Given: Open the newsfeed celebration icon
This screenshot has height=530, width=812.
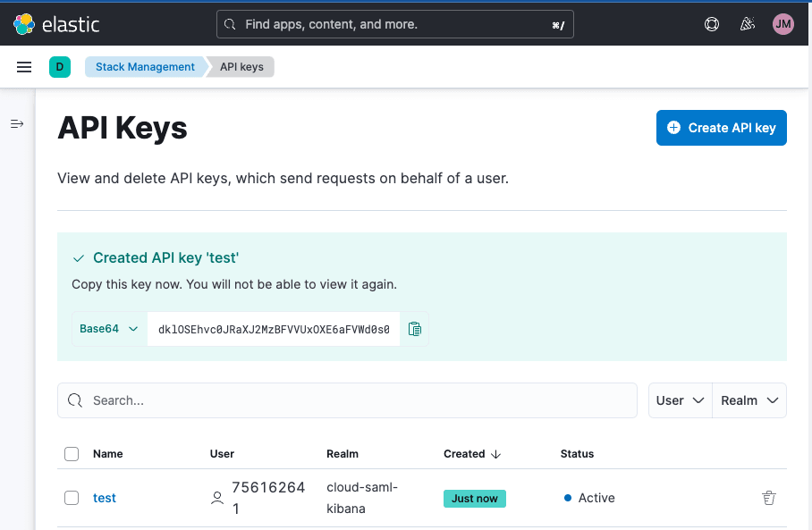Looking at the screenshot, I should (x=748, y=24).
